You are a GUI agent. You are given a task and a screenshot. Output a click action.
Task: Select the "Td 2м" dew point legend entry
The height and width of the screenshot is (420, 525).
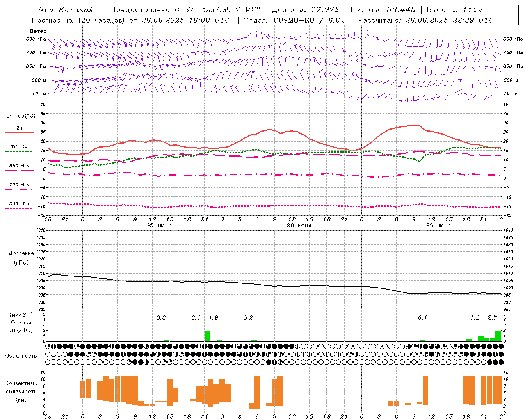[19, 147]
